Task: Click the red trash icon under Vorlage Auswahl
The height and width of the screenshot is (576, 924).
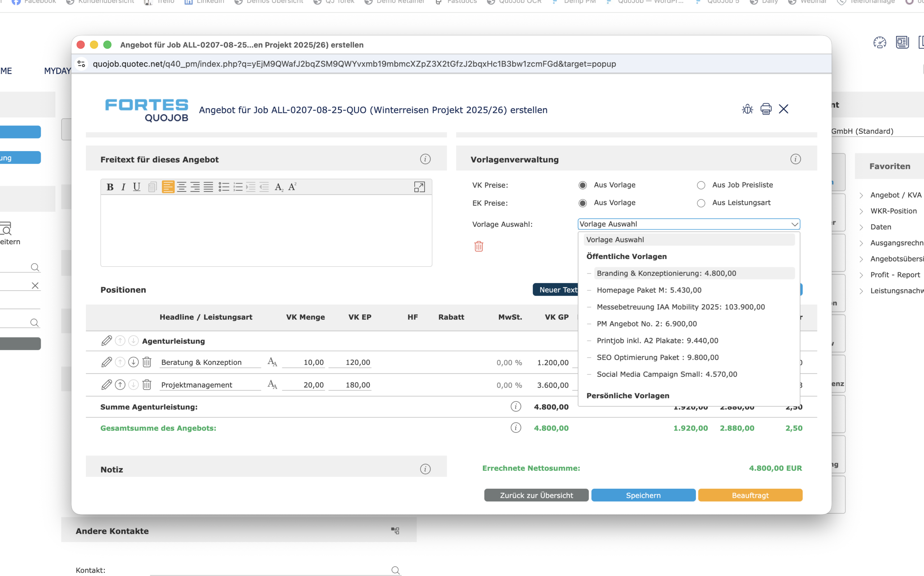Action: click(479, 246)
